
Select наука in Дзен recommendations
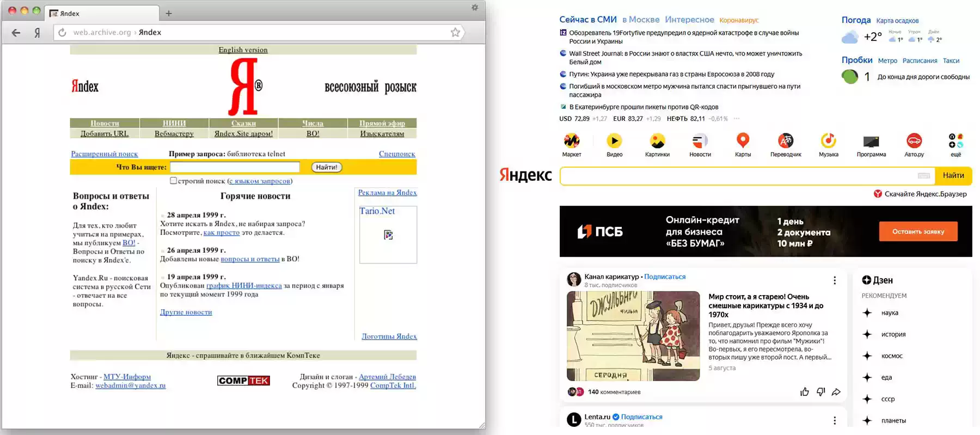[890, 313]
